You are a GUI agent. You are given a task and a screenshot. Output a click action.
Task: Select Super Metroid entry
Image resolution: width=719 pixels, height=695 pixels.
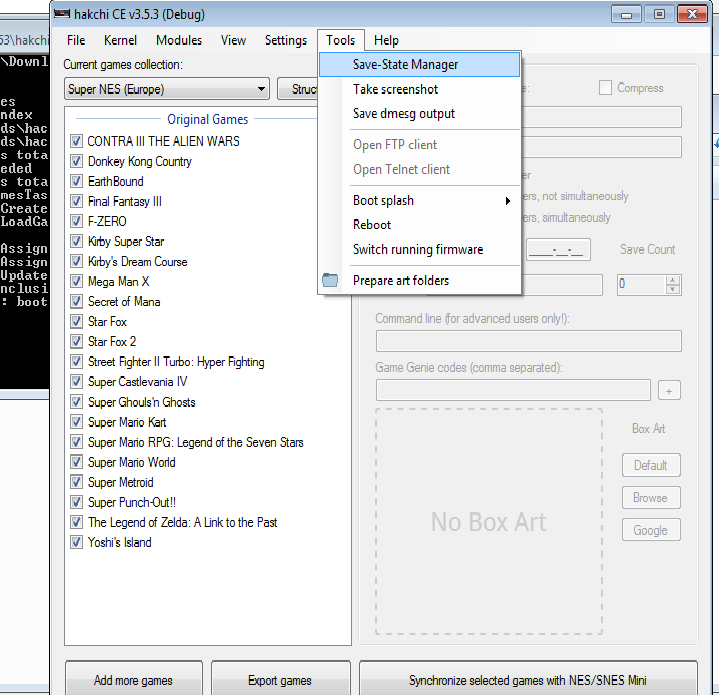click(121, 482)
